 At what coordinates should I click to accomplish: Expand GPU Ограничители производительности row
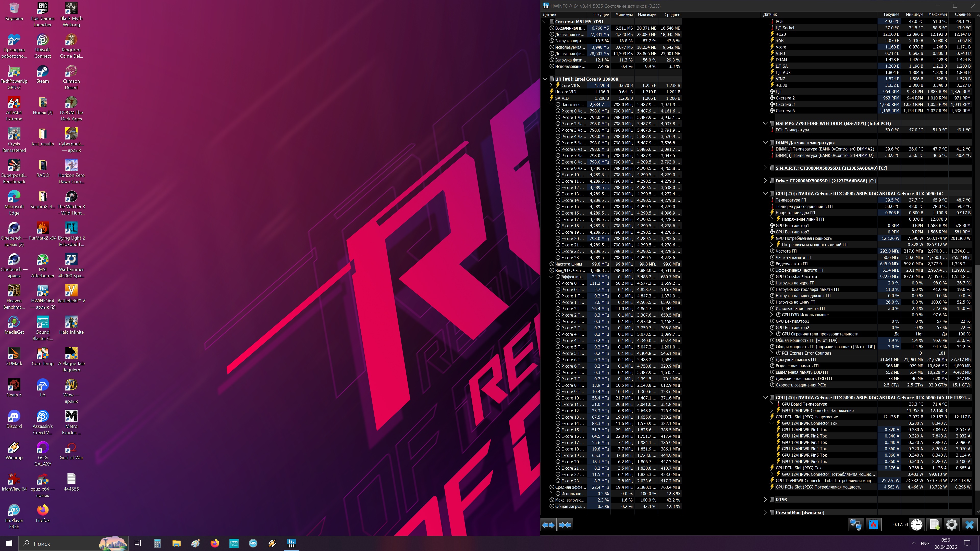771,334
